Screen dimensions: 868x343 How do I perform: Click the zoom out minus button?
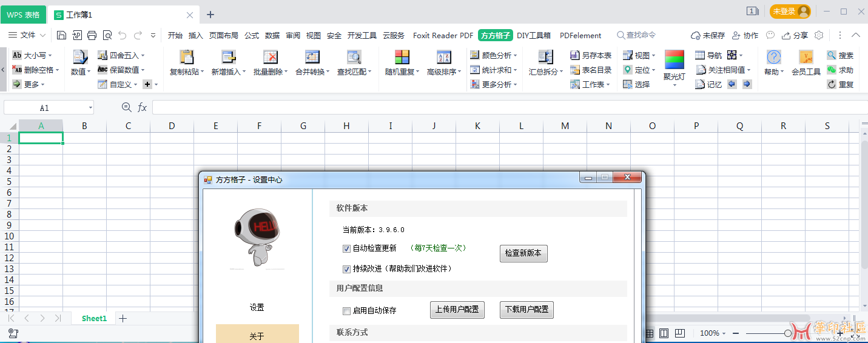click(736, 333)
